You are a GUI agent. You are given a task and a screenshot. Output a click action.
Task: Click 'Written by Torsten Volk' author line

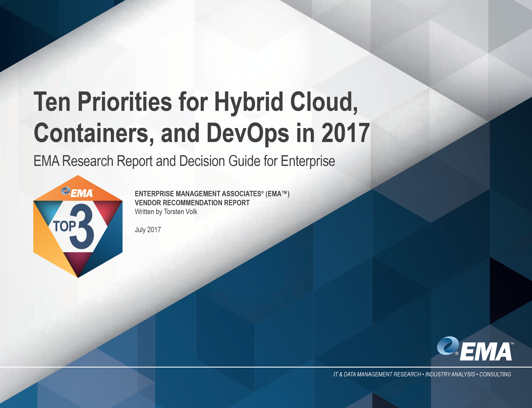166,212
